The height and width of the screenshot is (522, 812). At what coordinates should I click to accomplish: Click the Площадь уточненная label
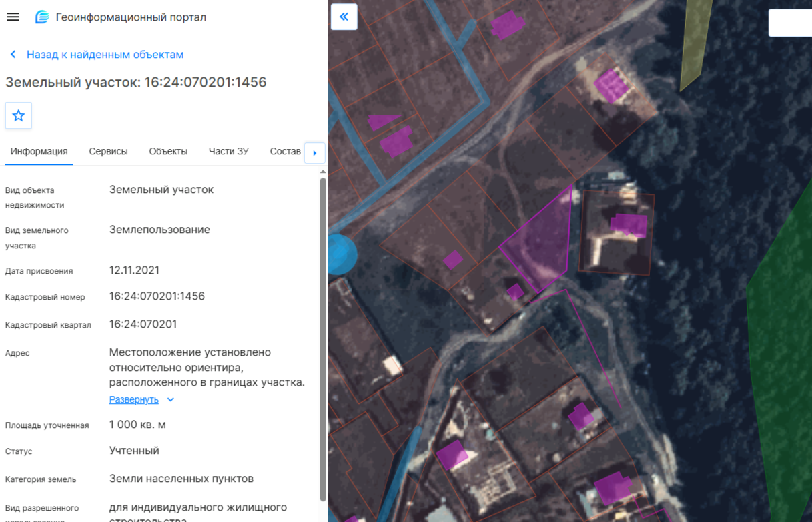click(47, 425)
